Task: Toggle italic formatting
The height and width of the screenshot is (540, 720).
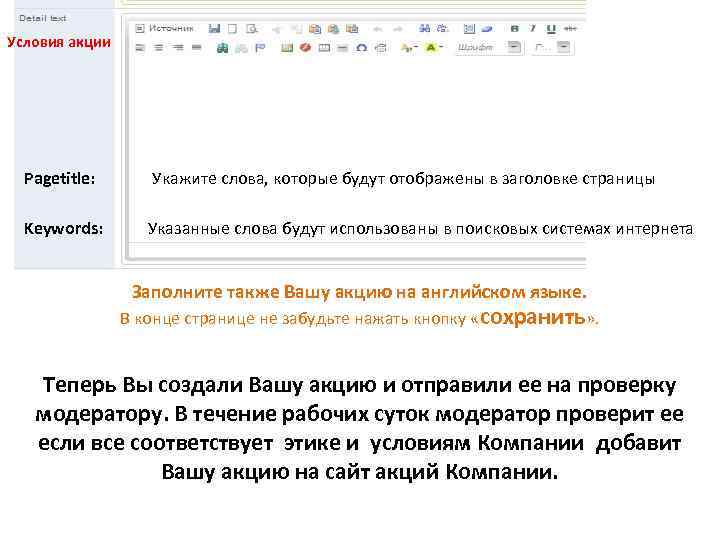Action: 533,28
